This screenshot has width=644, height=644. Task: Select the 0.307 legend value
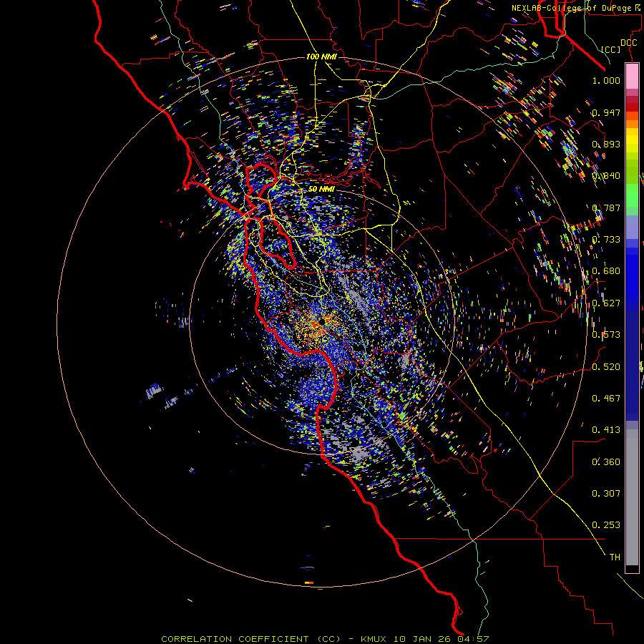point(606,494)
